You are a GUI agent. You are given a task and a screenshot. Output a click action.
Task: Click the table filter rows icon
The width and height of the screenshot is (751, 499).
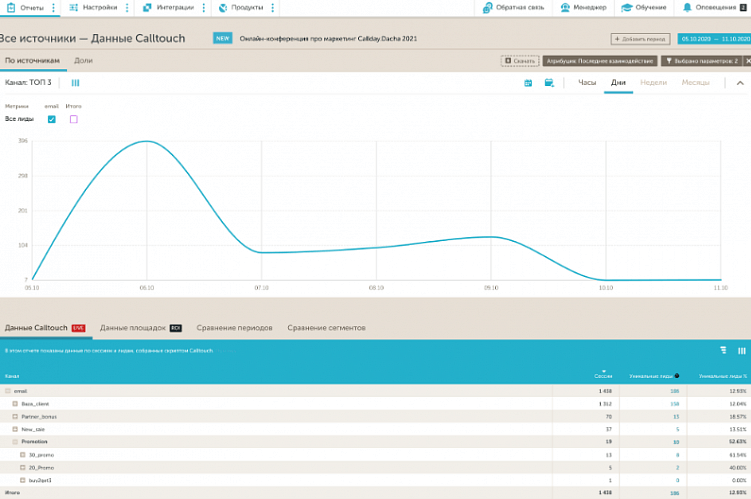tap(723, 351)
